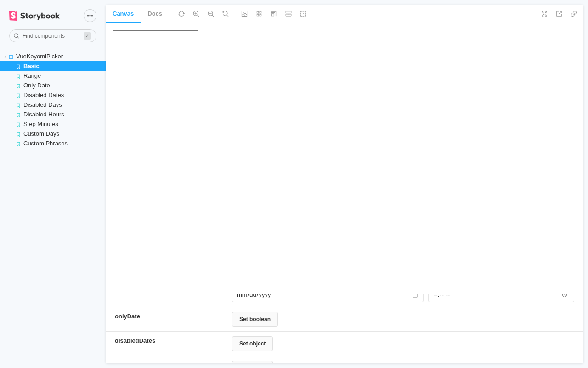Toggle the grid background icon
The width and height of the screenshot is (588, 368).
259,14
